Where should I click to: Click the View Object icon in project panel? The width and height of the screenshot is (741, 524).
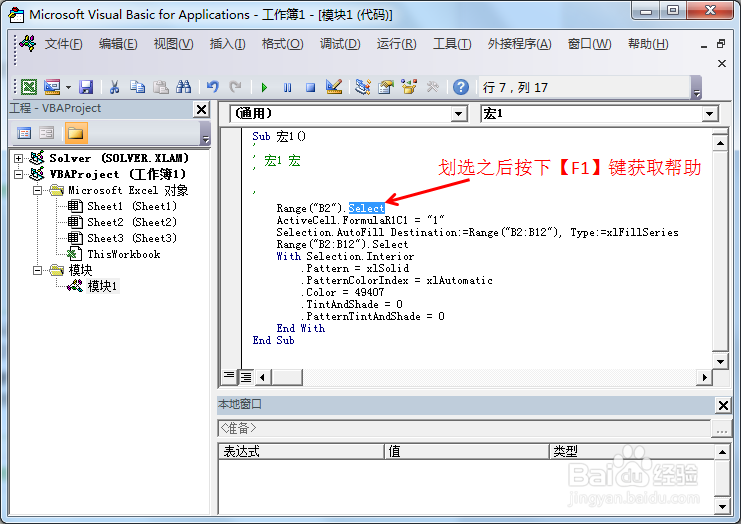(46, 133)
